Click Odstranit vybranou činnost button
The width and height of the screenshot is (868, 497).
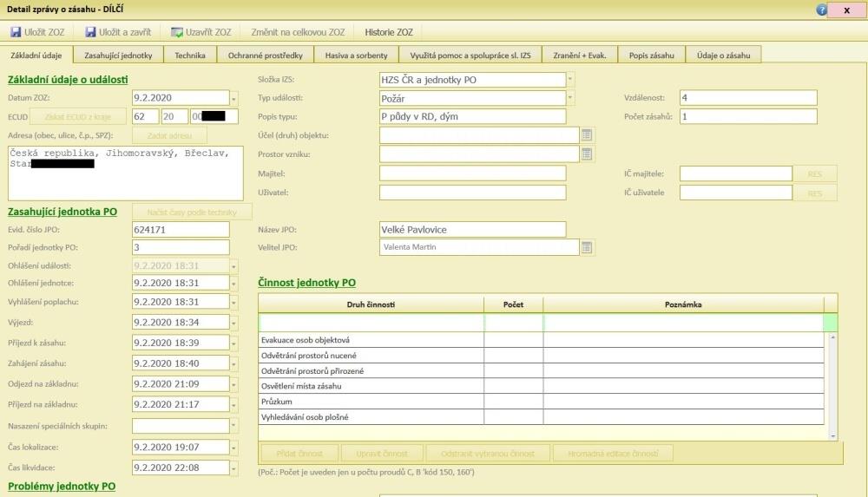[488, 454]
